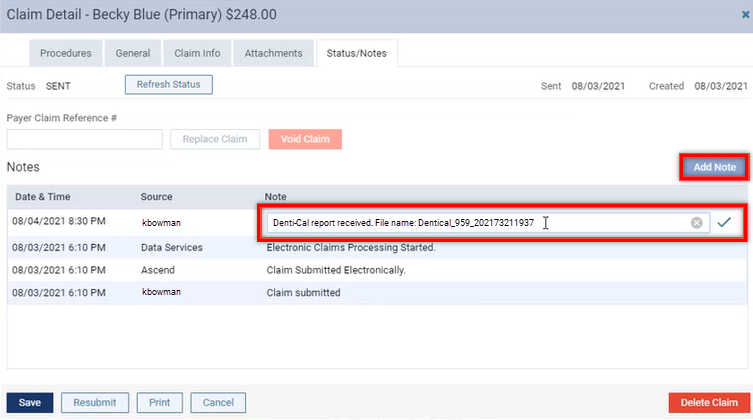
Task: Click the Replace Claim button
Action: [215, 139]
